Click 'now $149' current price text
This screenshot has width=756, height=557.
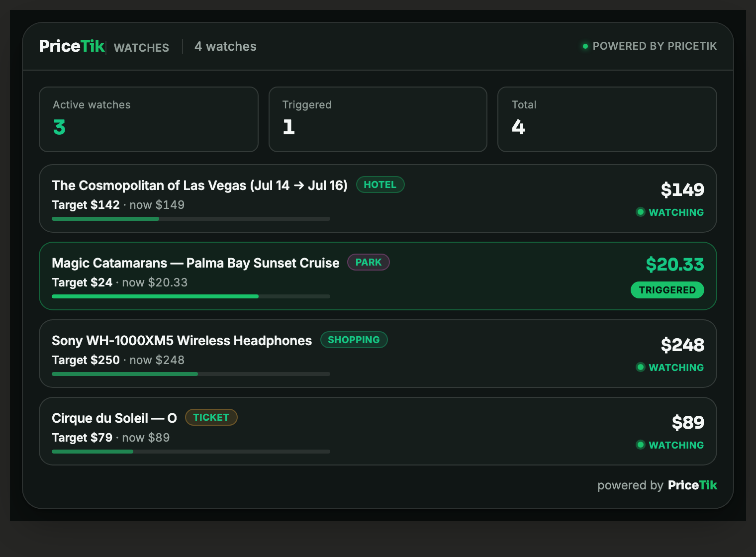(157, 205)
